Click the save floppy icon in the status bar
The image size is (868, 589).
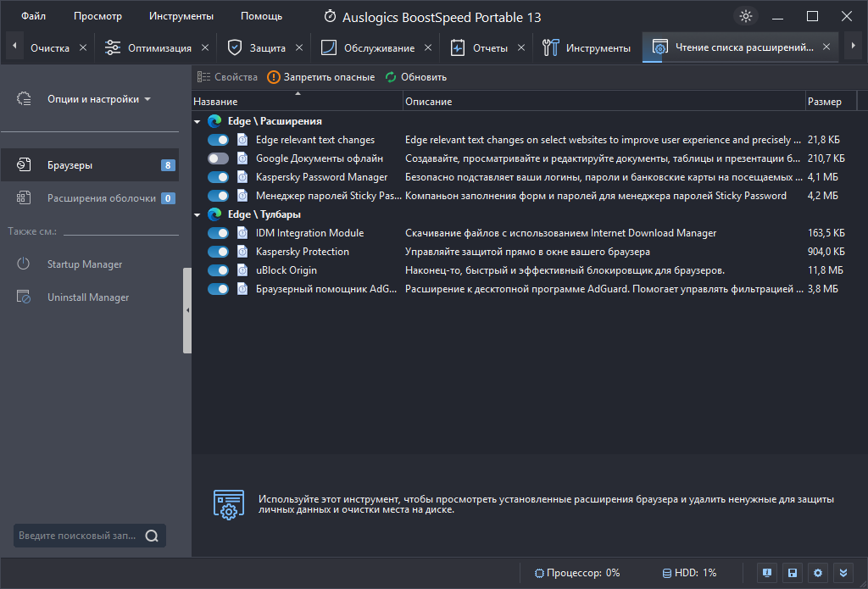pyautogui.click(x=793, y=573)
